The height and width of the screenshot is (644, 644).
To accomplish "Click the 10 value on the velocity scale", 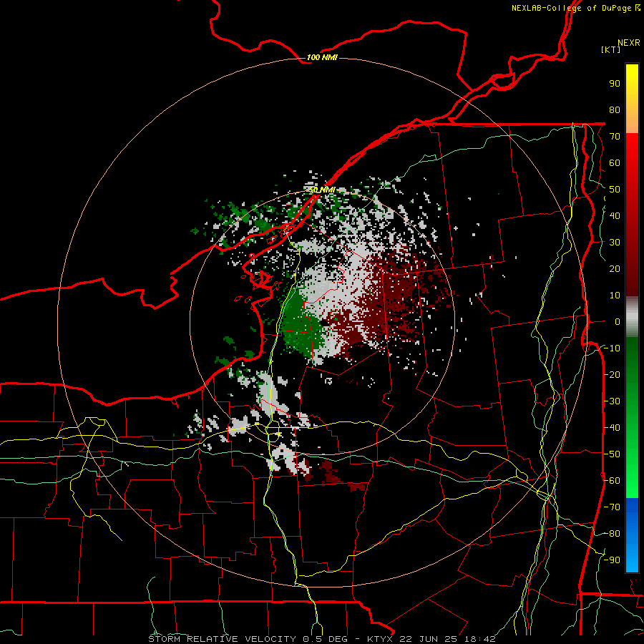I will [615, 296].
